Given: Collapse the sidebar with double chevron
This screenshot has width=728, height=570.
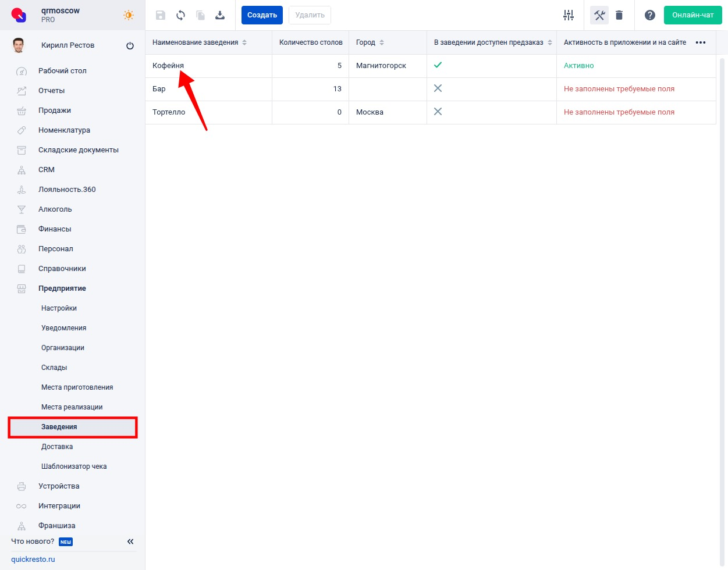Looking at the screenshot, I should tap(130, 541).
